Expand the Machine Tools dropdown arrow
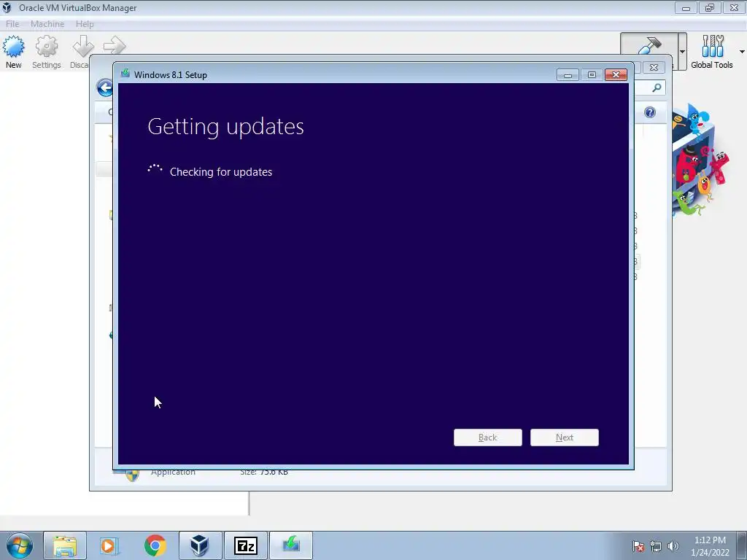The image size is (747, 560). [x=682, y=52]
